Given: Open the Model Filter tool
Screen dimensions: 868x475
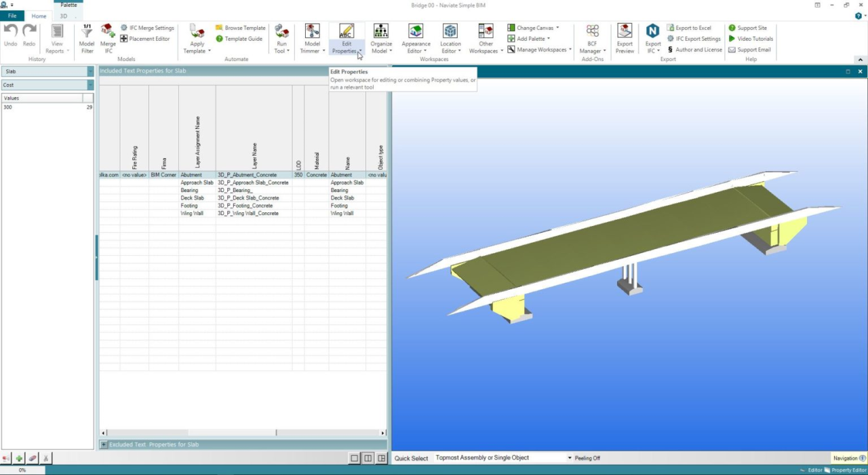Looking at the screenshot, I should pos(87,37).
